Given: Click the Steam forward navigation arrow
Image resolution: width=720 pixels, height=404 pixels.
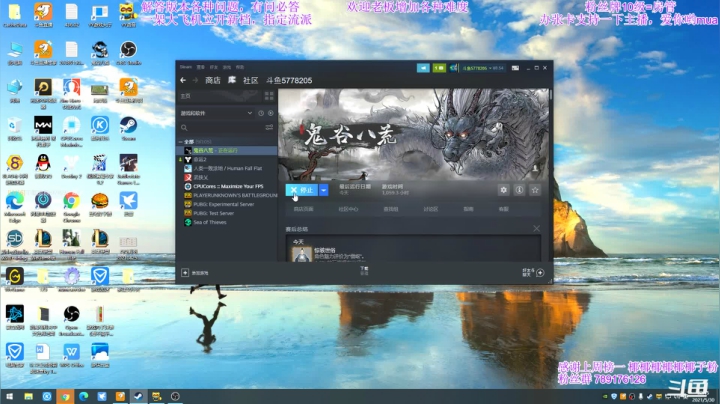Looking at the screenshot, I should pyautogui.click(x=195, y=80).
